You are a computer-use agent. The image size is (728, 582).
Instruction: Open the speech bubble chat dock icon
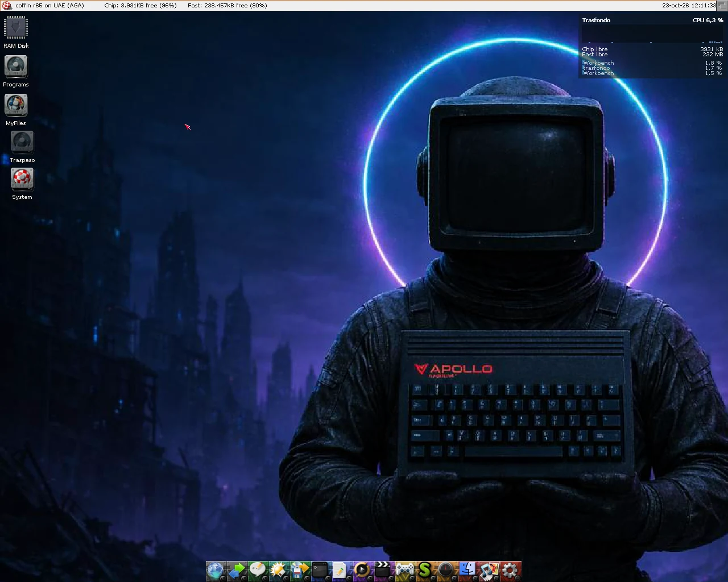coord(258,570)
